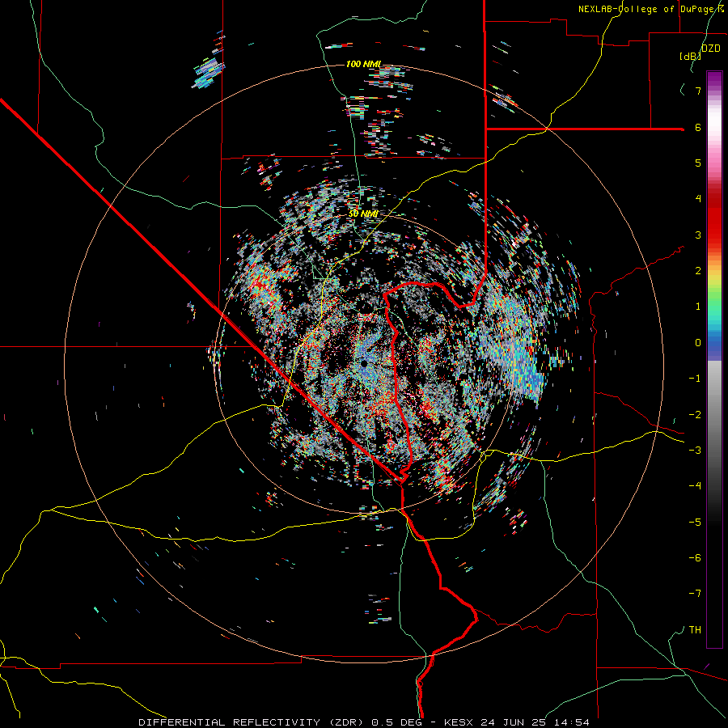Click the 5 value on the color scale
Image resolution: width=728 pixels, height=728 pixels.
(698, 163)
